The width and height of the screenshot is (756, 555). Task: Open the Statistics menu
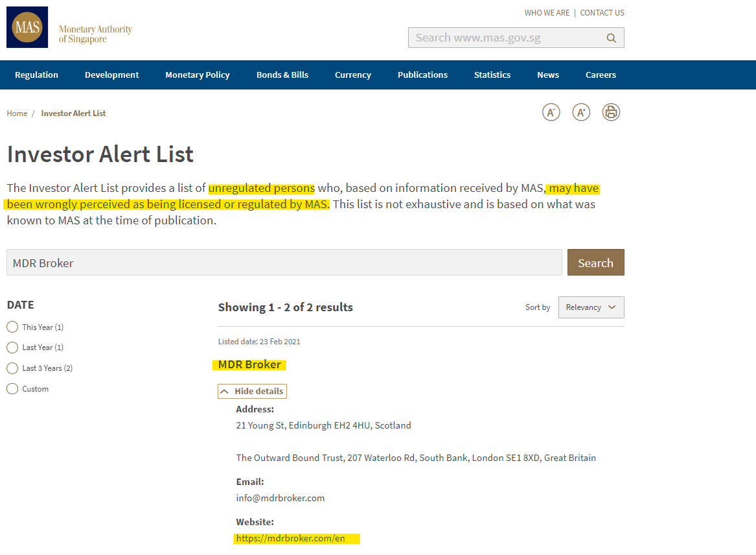click(x=492, y=75)
